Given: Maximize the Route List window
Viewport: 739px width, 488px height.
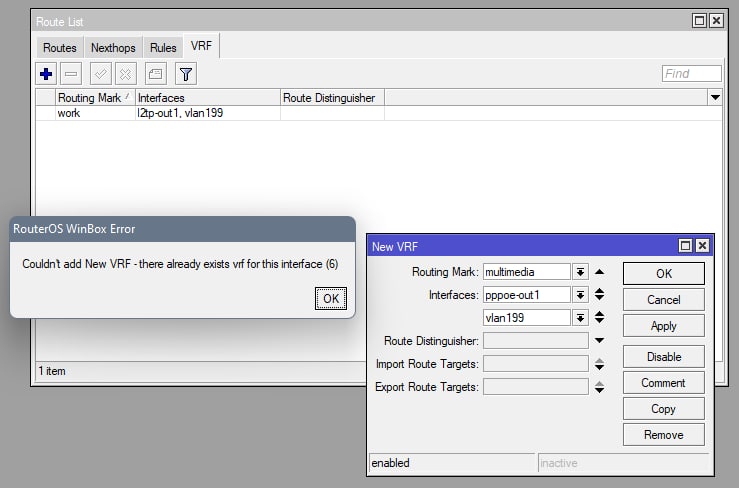Looking at the screenshot, I should pos(699,21).
